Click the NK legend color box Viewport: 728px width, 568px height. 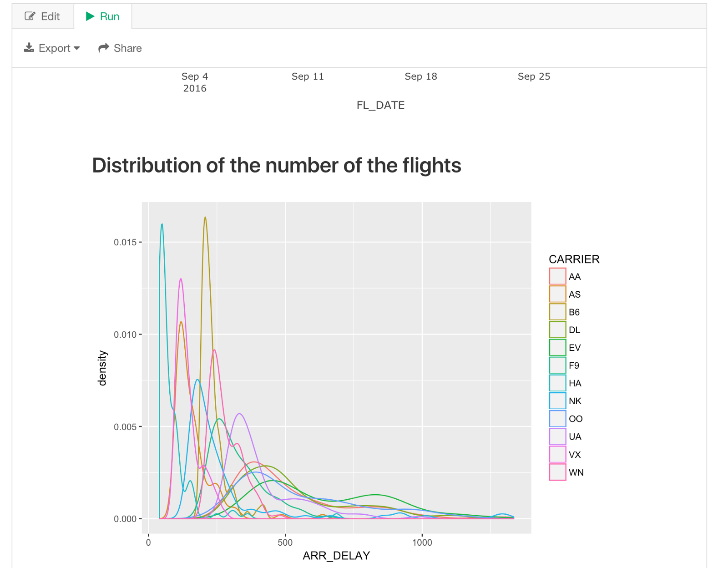point(557,401)
